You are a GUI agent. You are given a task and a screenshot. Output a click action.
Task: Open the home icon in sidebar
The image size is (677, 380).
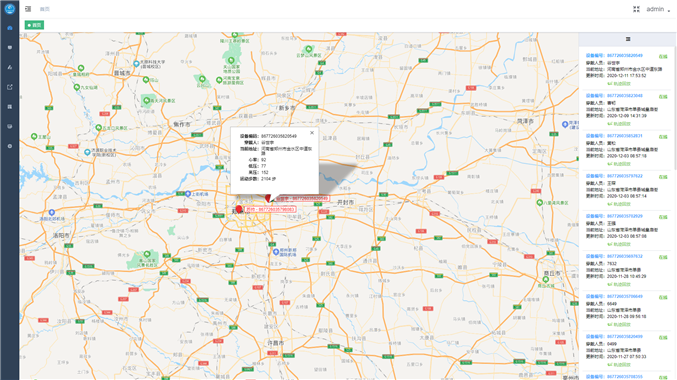[9, 28]
